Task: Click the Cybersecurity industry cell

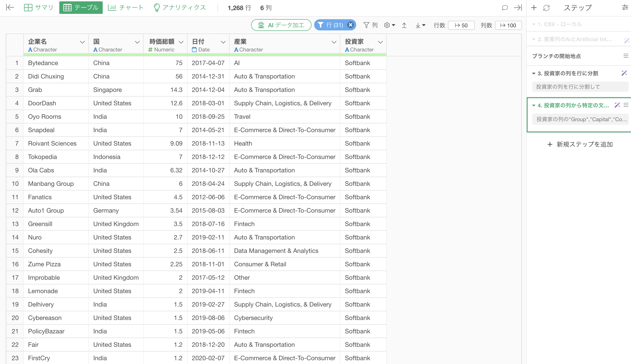Action: pyautogui.click(x=285, y=318)
